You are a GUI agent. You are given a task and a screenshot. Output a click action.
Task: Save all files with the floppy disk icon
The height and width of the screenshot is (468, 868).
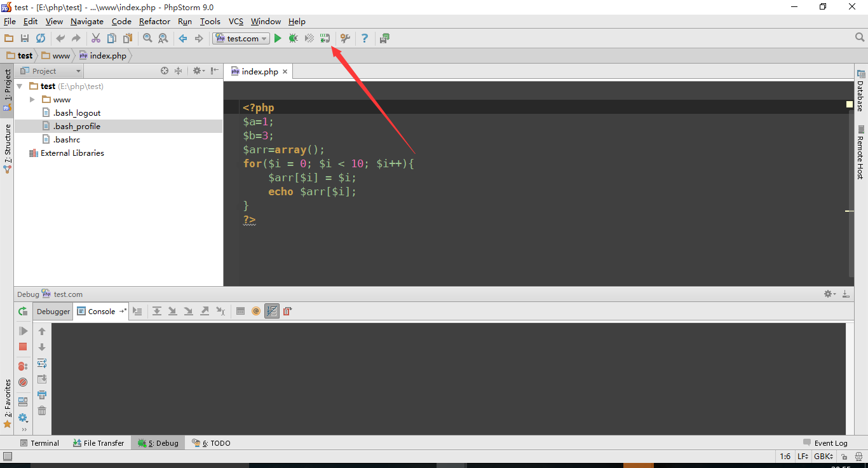point(25,39)
